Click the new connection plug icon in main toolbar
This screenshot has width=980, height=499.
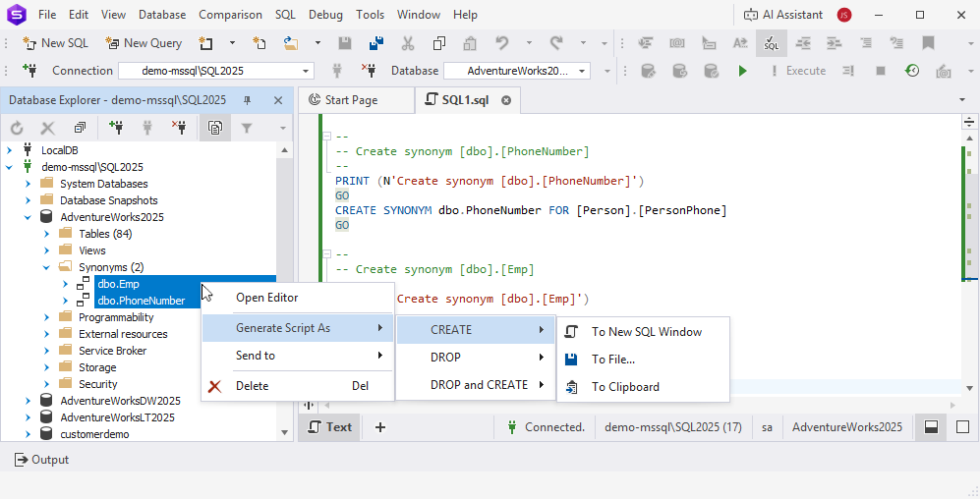pyautogui.click(x=29, y=70)
